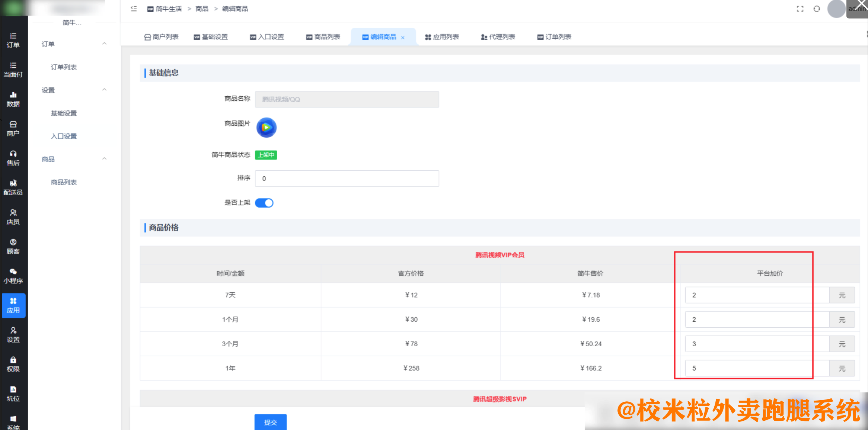
Task: Collapse the 商品 submenu chevron
Action: click(x=105, y=158)
